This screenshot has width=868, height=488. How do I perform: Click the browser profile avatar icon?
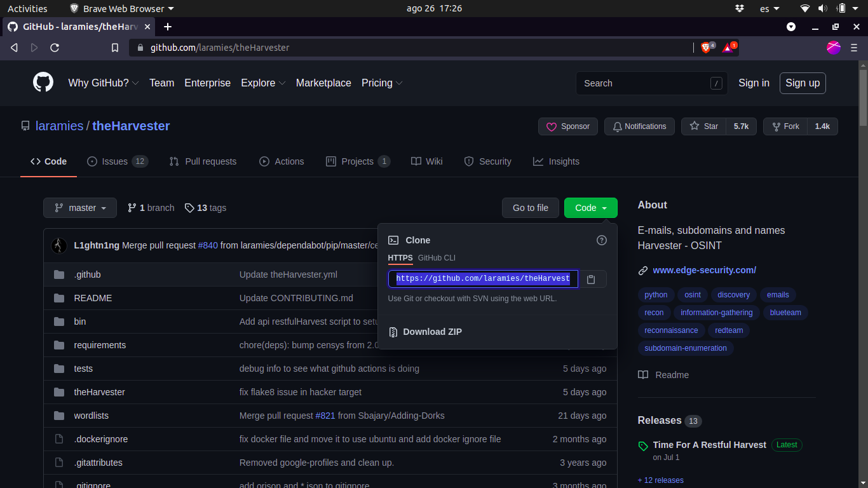coord(834,48)
